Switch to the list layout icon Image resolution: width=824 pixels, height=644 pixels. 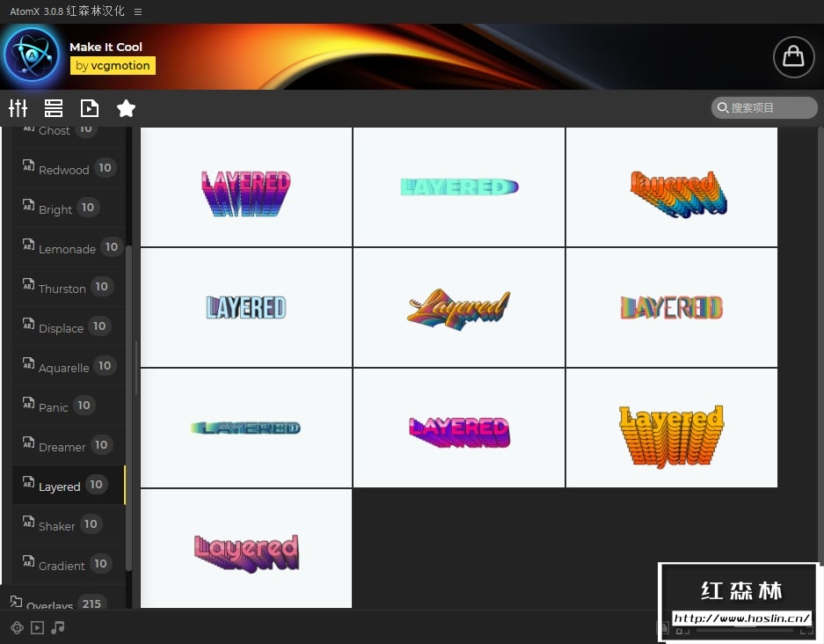point(53,108)
